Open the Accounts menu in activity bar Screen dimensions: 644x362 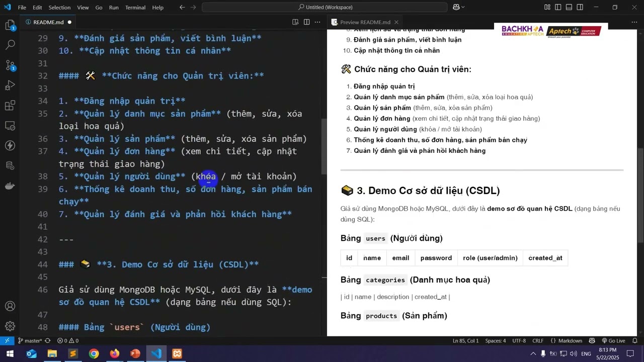click(x=10, y=306)
